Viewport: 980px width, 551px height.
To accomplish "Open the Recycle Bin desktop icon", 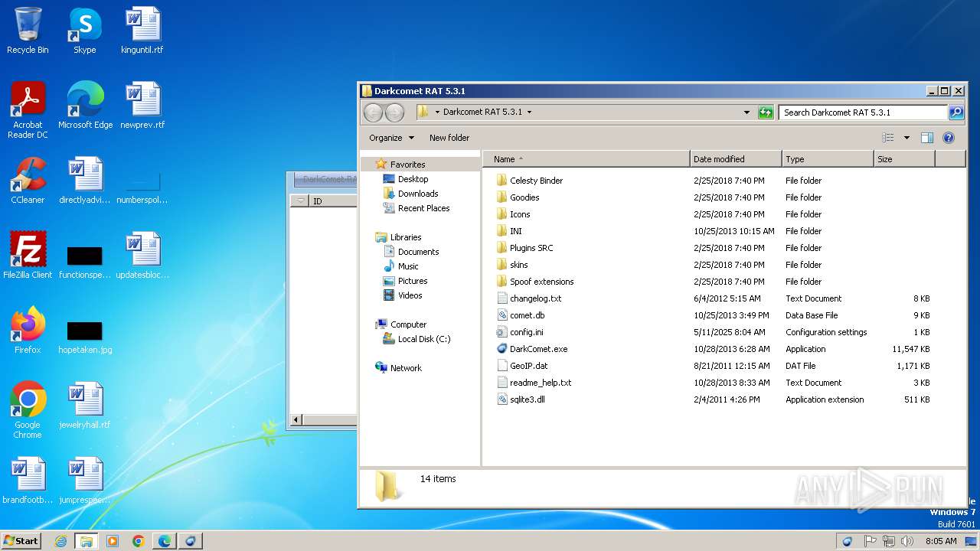I will [x=28, y=31].
